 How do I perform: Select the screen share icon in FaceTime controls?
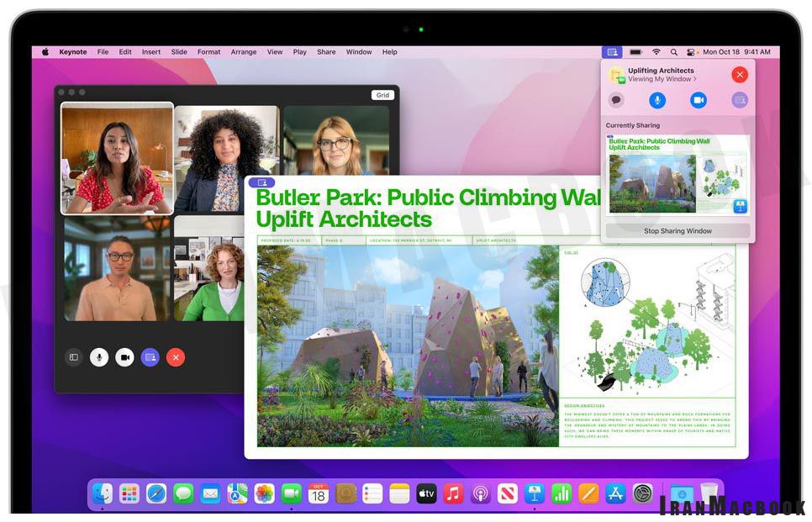pyautogui.click(x=150, y=357)
